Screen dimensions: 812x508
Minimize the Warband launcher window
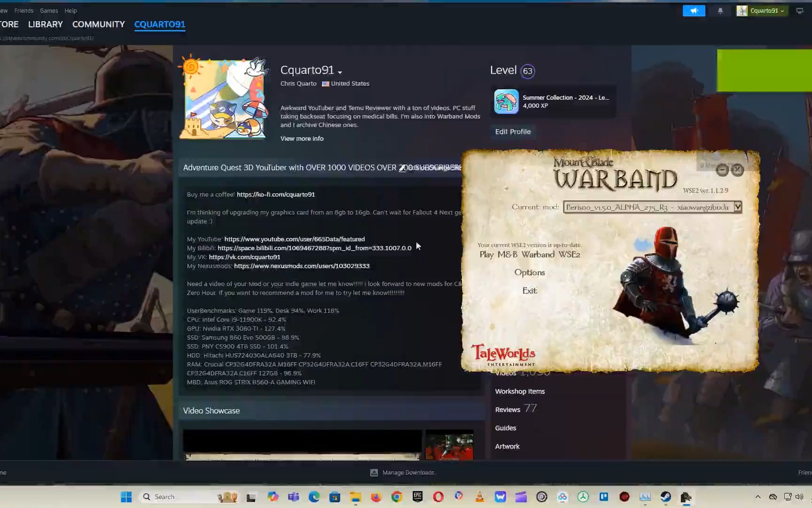click(722, 170)
